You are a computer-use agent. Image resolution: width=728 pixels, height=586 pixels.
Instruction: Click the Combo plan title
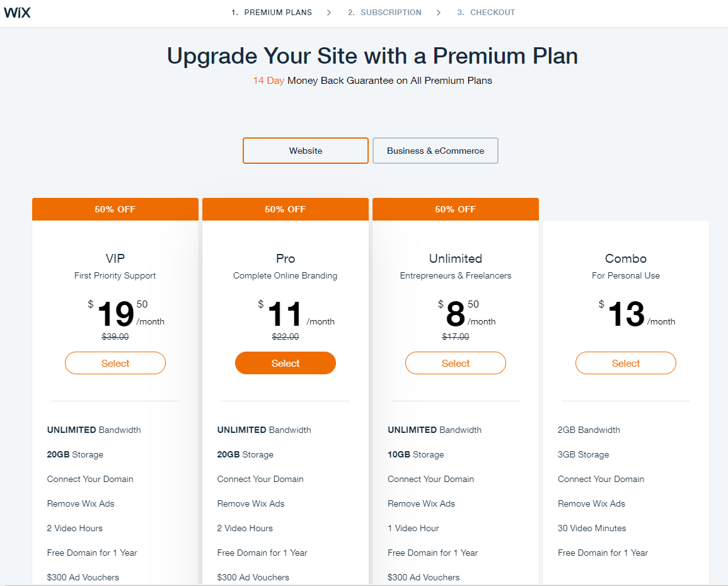pyautogui.click(x=626, y=258)
